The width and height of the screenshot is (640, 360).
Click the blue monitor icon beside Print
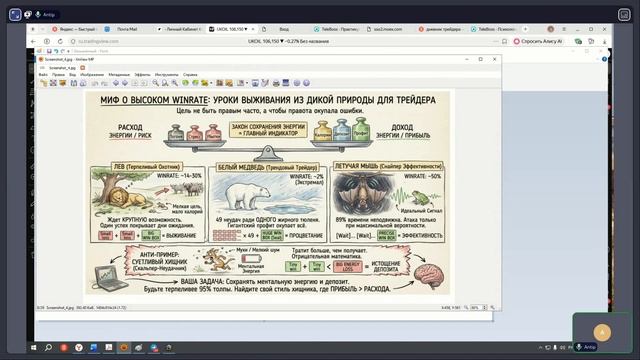[x=286, y=83]
